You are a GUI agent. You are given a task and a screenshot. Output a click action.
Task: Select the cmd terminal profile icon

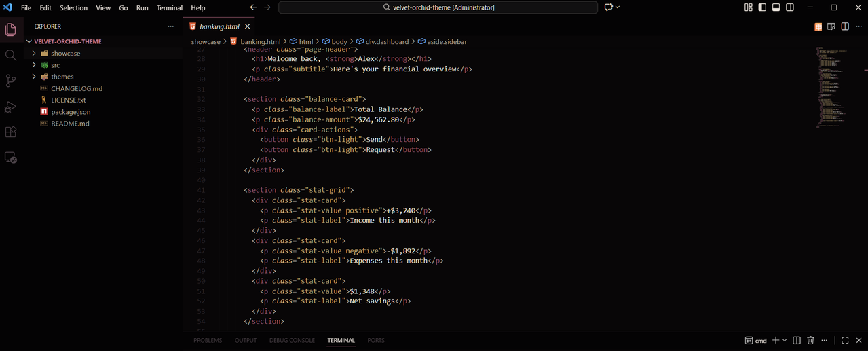pyautogui.click(x=749, y=340)
